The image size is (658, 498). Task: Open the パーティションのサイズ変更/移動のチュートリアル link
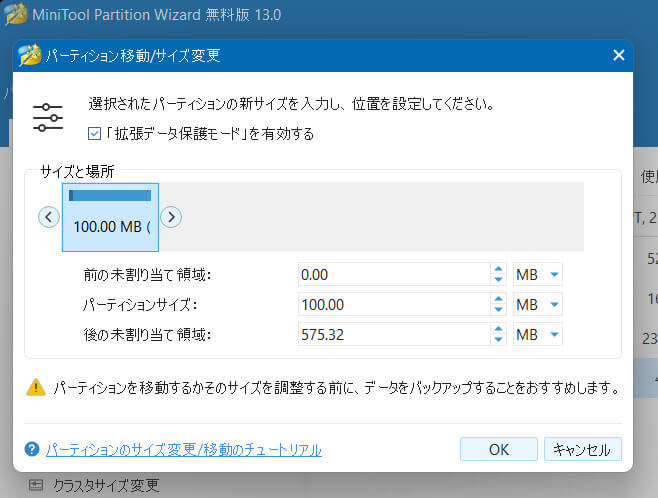click(184, 450)
